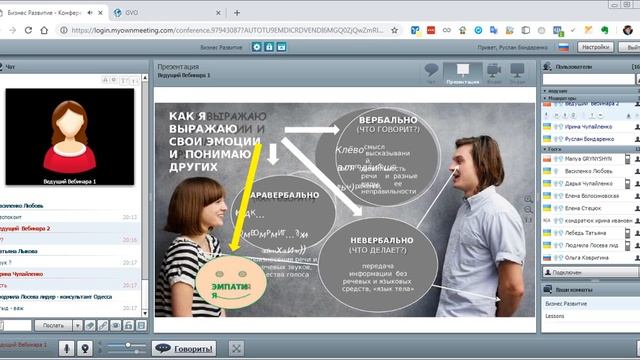
Task: Click phone icon beside Лебедь Татьяна
Action: [x=628, y=233]
